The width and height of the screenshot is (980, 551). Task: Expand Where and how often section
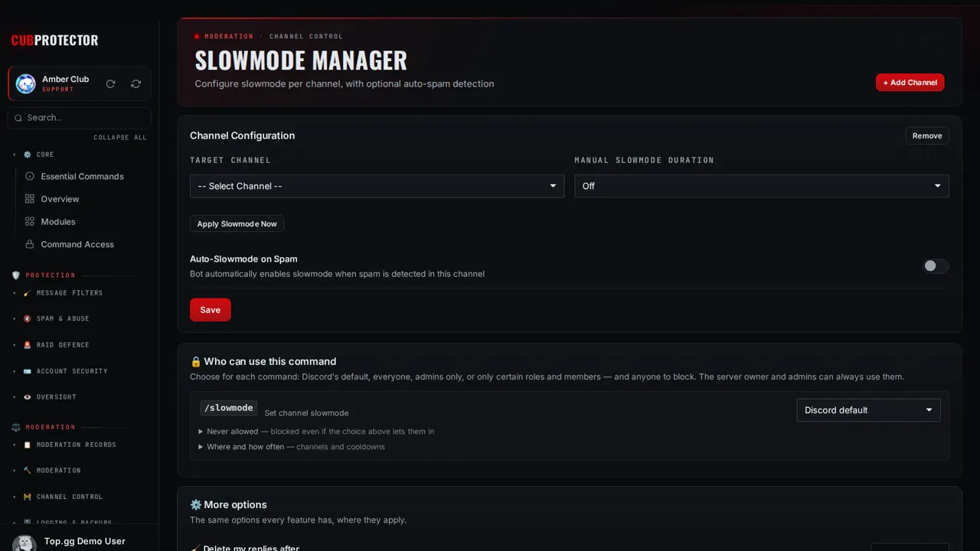292,447
